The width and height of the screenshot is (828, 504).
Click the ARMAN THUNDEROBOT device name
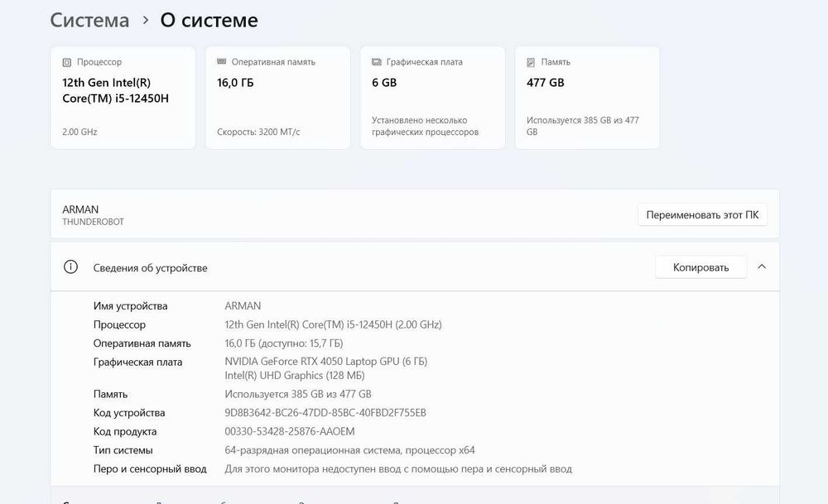pyautogui.click(x=93, y=215)
